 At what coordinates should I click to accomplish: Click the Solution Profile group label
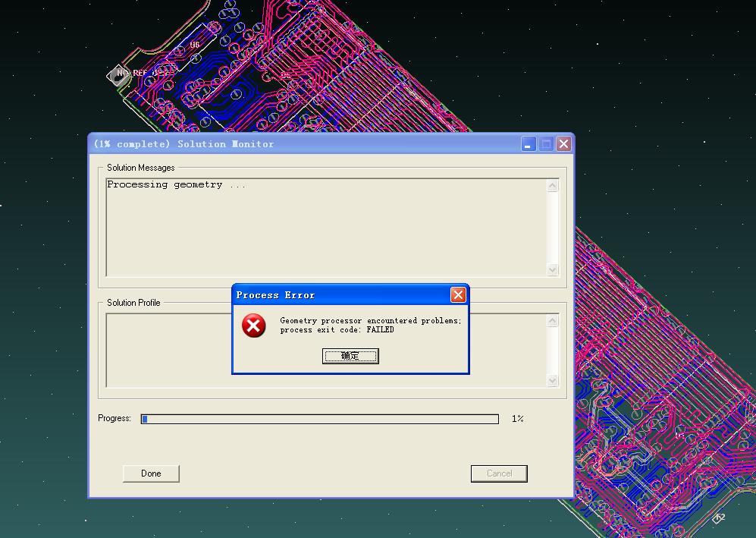pyautogui.click(x=133, y=303)
